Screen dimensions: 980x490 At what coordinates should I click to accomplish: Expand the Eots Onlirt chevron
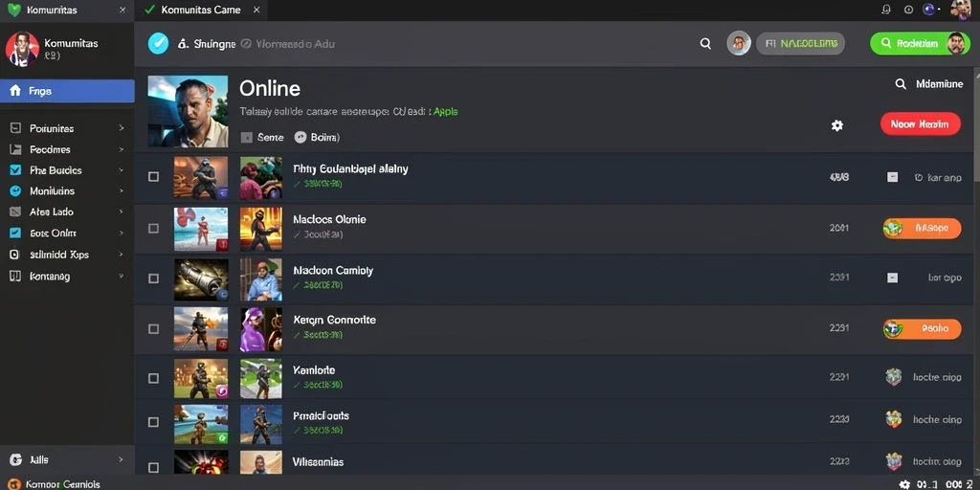[122, 234]
